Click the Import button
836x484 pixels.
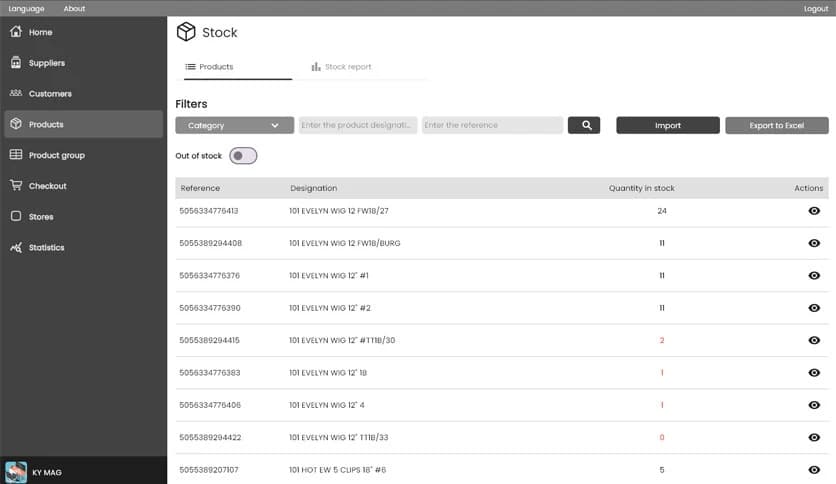[x=667, y=125]
